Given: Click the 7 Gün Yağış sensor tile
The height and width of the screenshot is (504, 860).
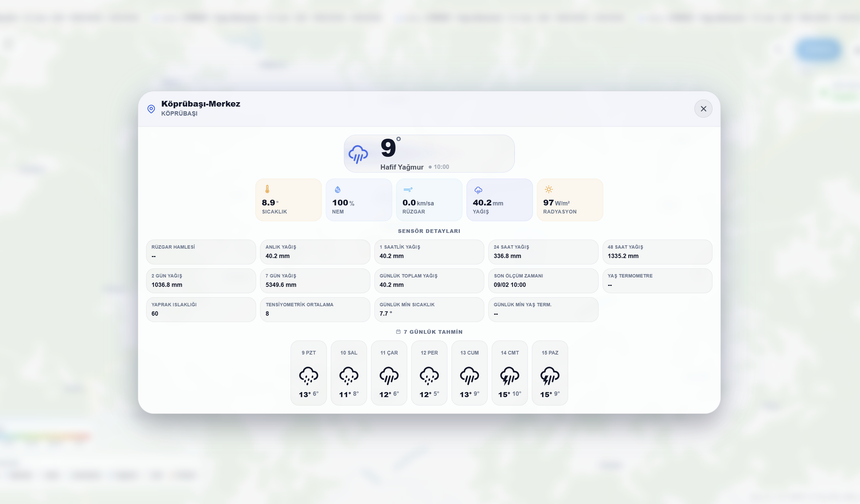Looking at the screenshot, I should [x=315, y=281].
